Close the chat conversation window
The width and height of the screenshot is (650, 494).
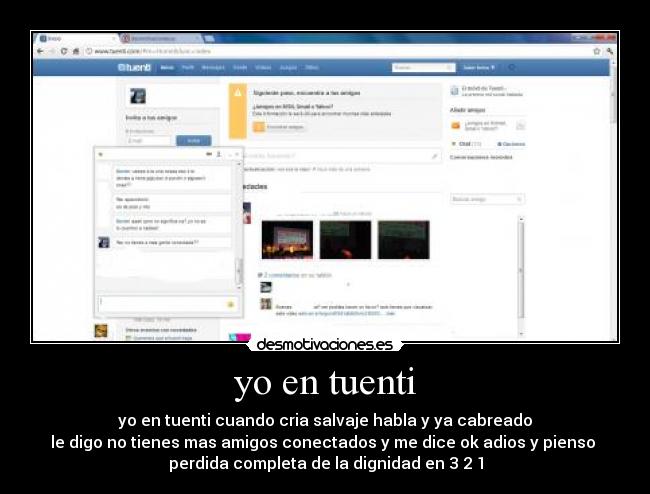point(237,155)
